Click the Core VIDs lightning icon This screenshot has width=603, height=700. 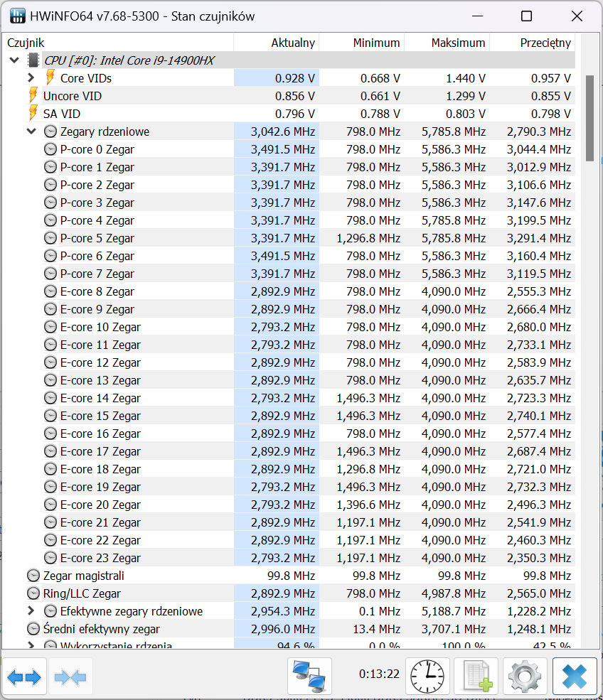click(x=50, y=77)
